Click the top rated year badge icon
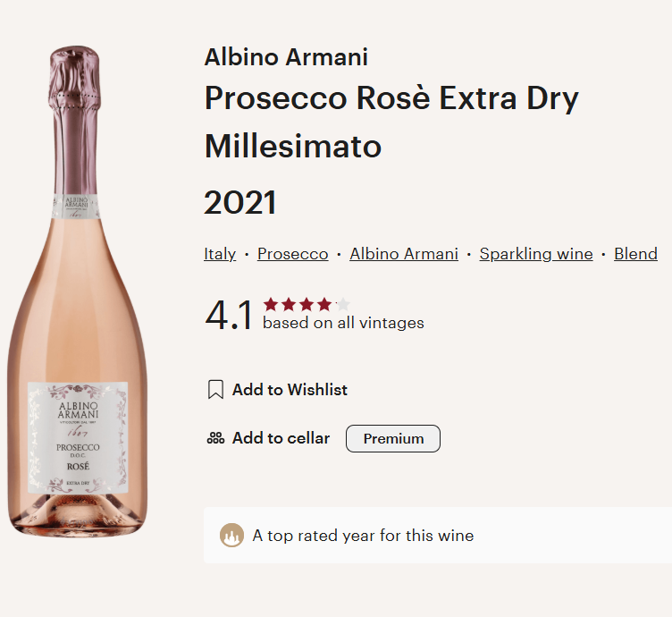The height and width of the screenshot is (617, 672). tap(231, 536)
